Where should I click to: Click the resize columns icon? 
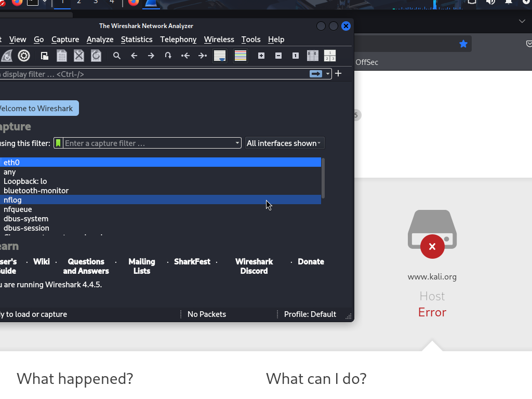point(313,56)
